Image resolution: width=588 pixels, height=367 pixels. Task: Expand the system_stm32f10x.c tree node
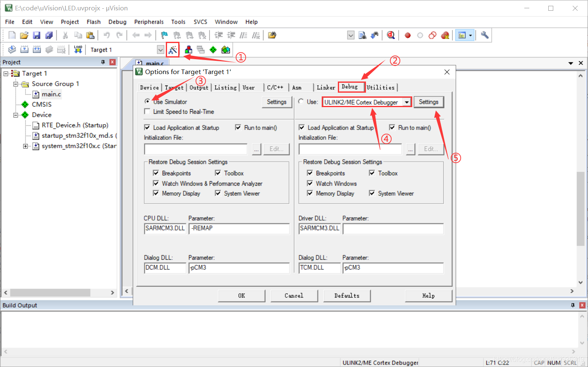(26, 146)
